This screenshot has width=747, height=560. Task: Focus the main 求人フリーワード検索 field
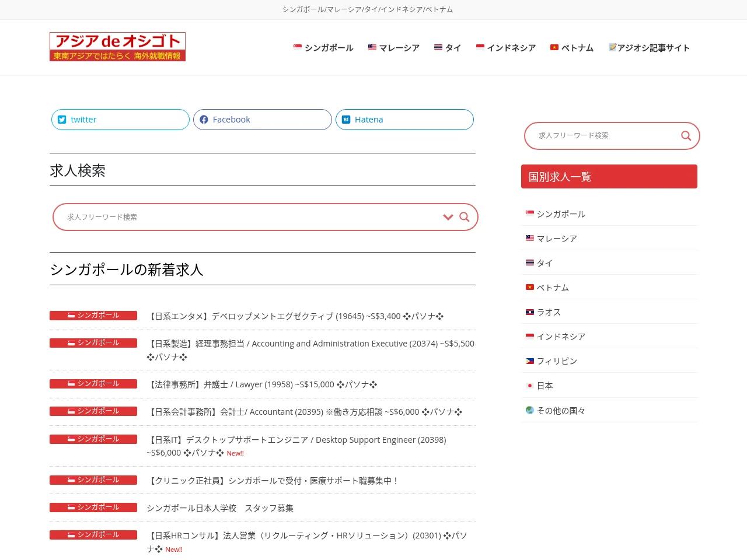coord(251,217)
